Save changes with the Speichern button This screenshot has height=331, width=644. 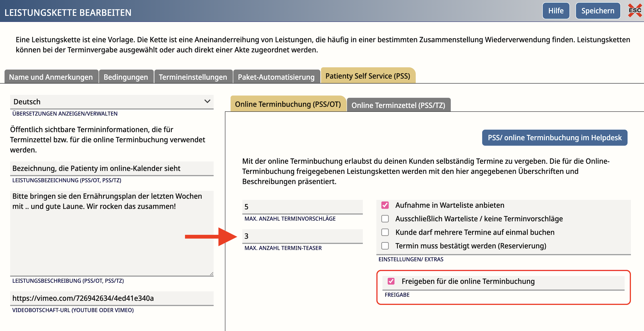598,11
